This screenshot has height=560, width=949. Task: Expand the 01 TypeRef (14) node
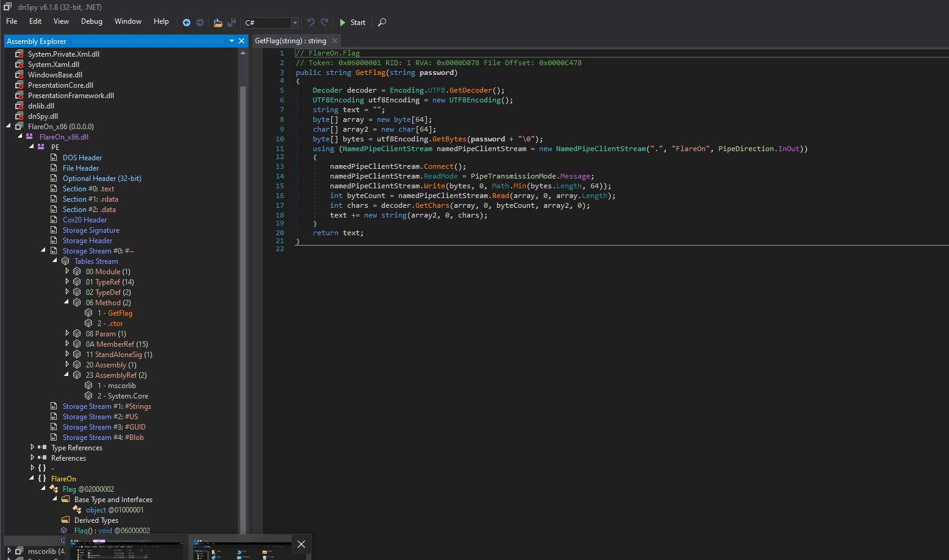pyautogui.click(x=66, y=282)
